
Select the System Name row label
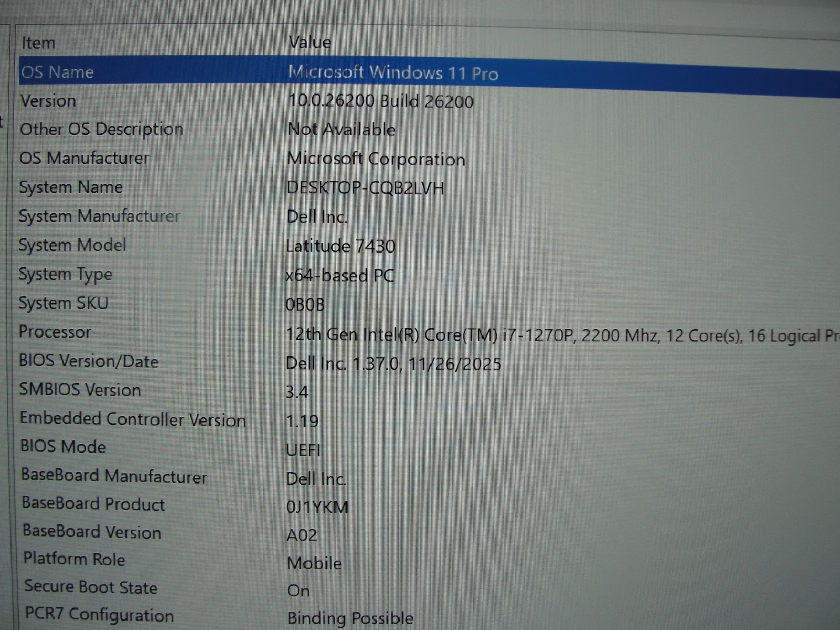[x=71, y=187]
